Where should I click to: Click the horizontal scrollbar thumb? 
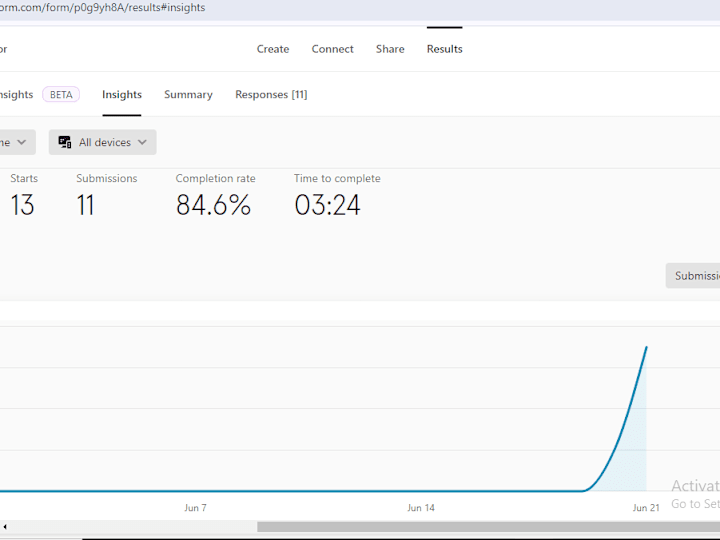click(x=489, y=527)
